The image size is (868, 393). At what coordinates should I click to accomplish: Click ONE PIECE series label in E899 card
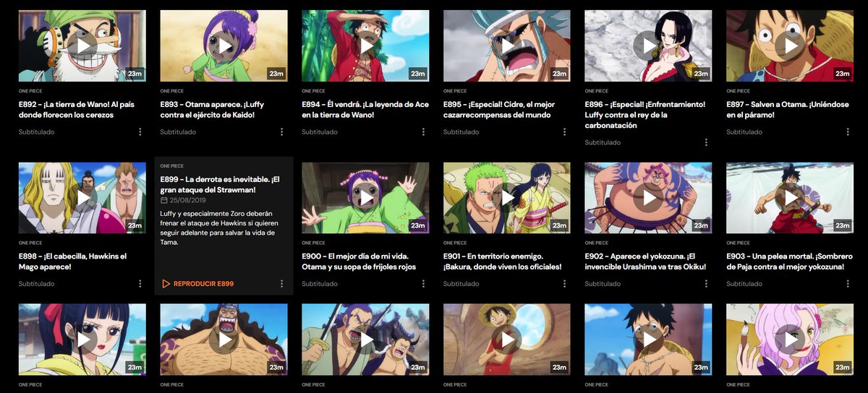(x=171, y=166)
